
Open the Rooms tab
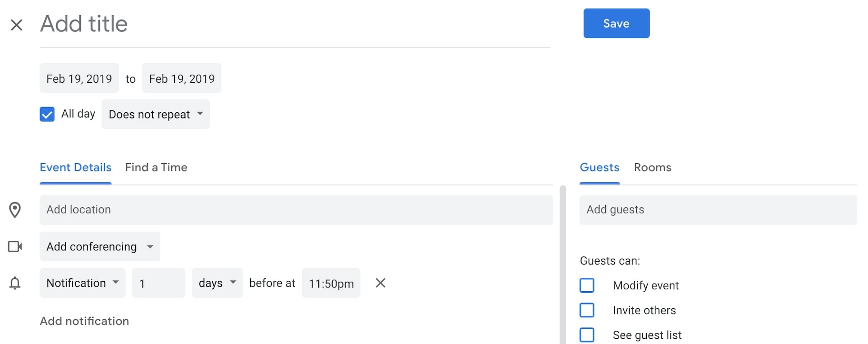[652, 167]
